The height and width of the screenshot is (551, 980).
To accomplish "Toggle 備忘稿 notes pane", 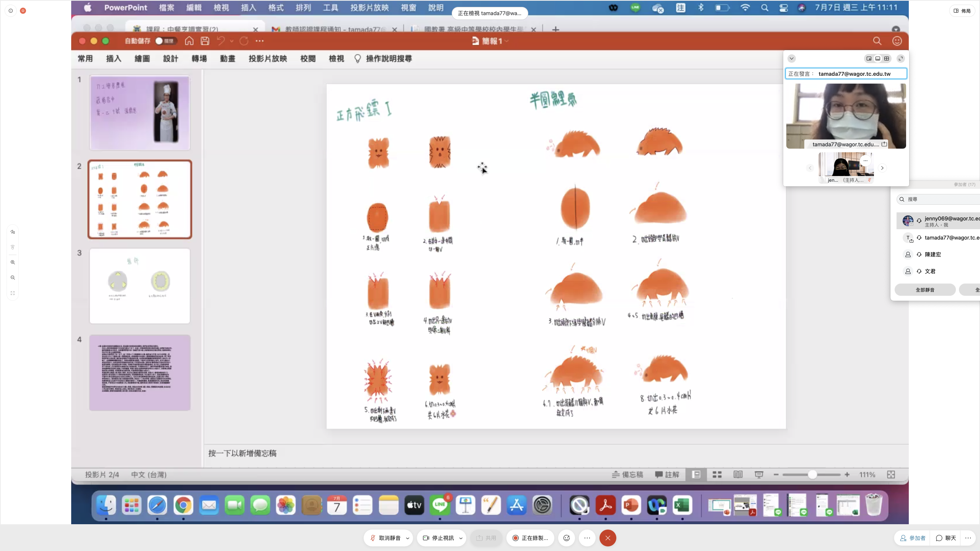I will point(627,474).
